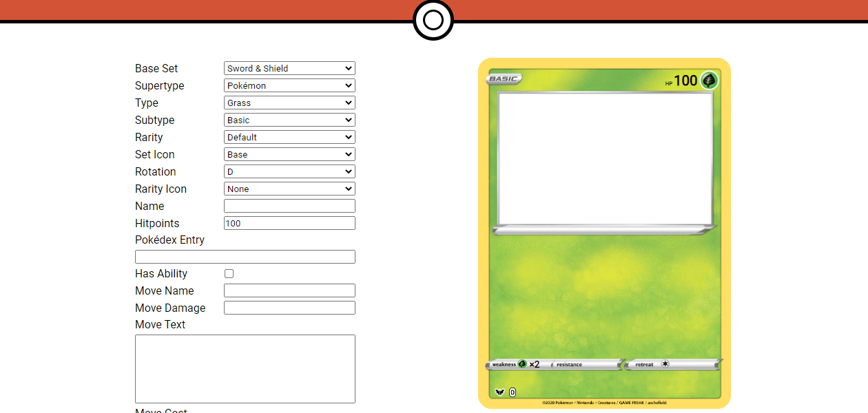The image size is (868, 413).
Task: Open the Supertype dropdown showing Pokémon
Action: click(x=289, y=85)
